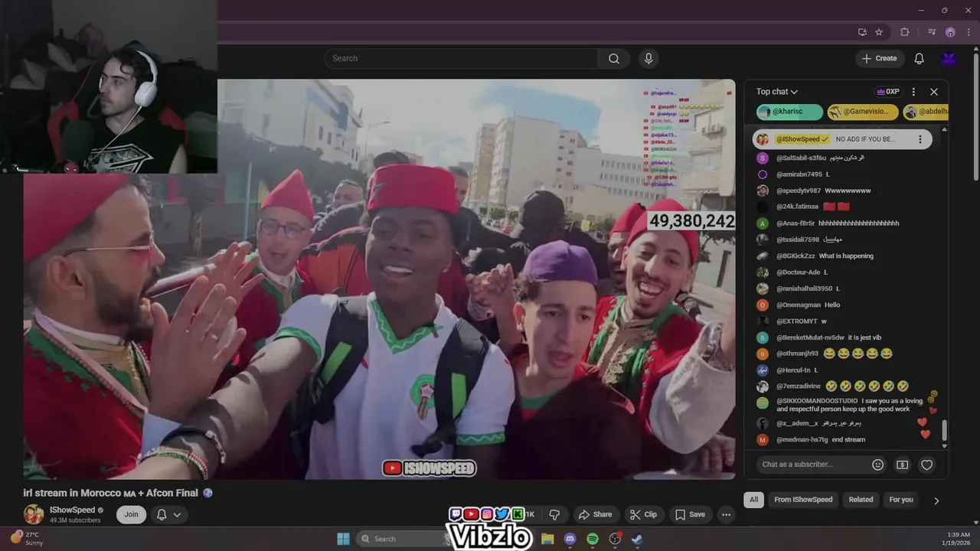
Task: Click the live chat scrollbar thumb
Action: [x=944, y=429]
